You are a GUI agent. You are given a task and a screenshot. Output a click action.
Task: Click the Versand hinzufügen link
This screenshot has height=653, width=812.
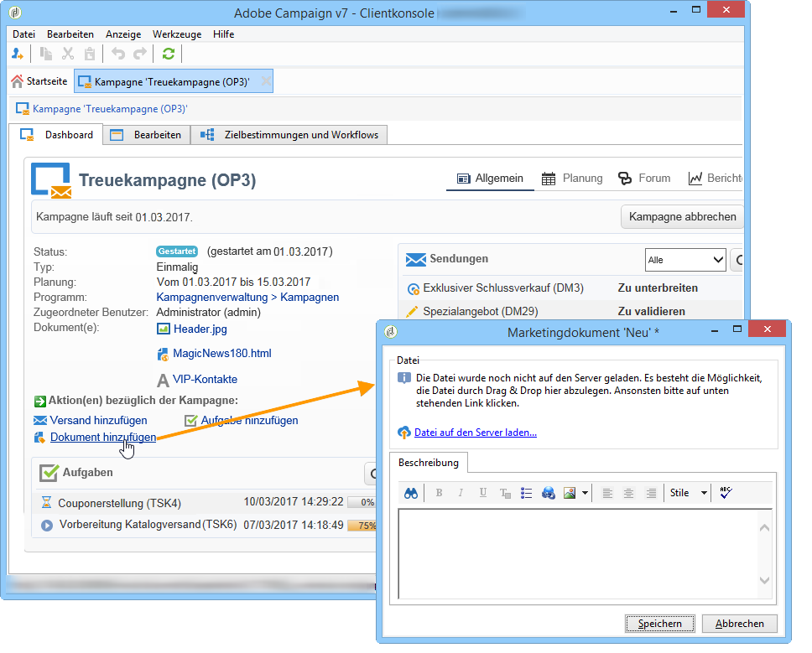[98, 420]
